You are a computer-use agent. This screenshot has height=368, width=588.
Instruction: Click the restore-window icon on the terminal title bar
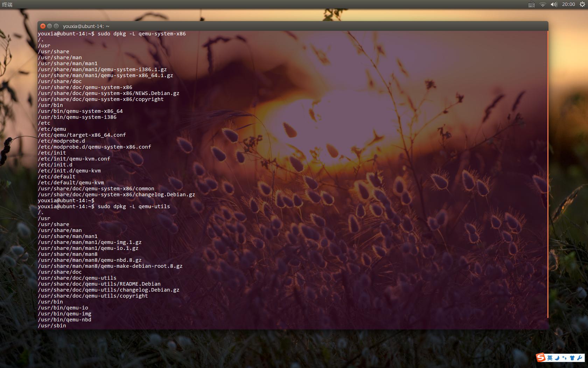[x=55, y=26]
